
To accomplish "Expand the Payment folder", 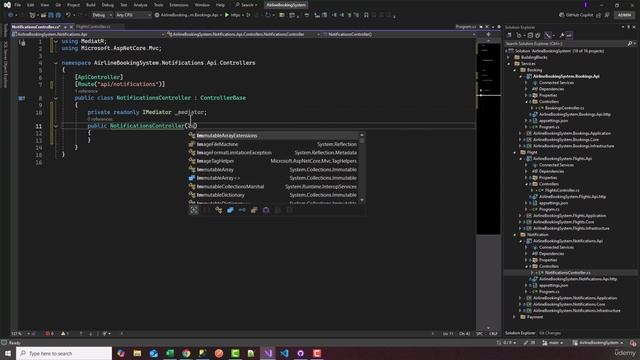I will coord(515,317).
